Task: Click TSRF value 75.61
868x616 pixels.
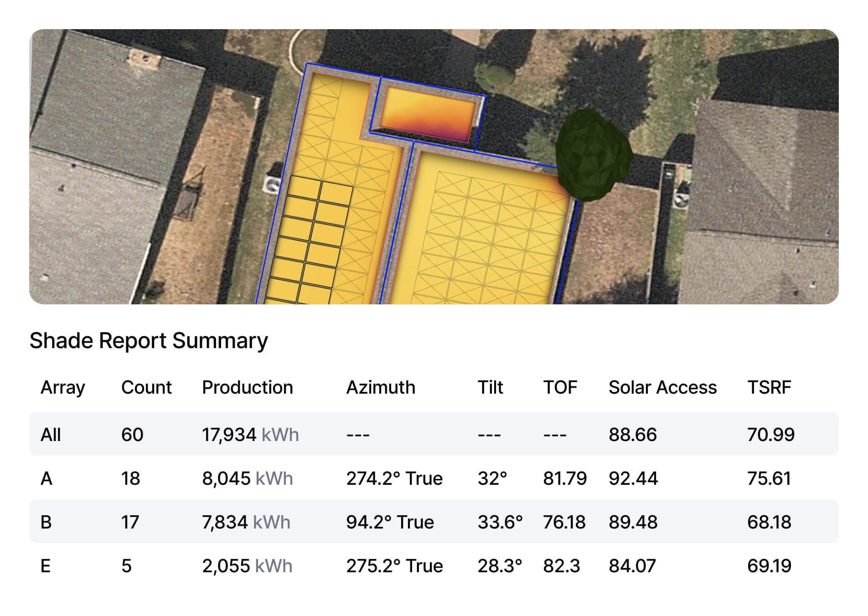Action: 769,478
